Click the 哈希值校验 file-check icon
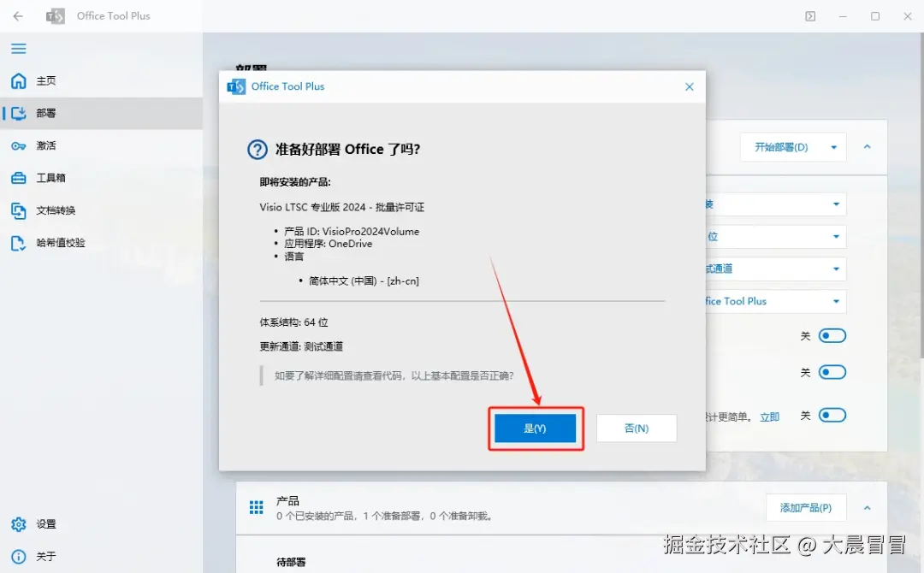924x573 pixels. [x=19, y=243]
